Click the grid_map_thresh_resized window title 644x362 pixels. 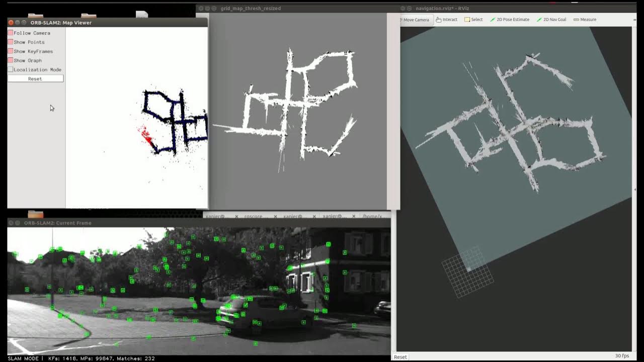tap(251, 9)
